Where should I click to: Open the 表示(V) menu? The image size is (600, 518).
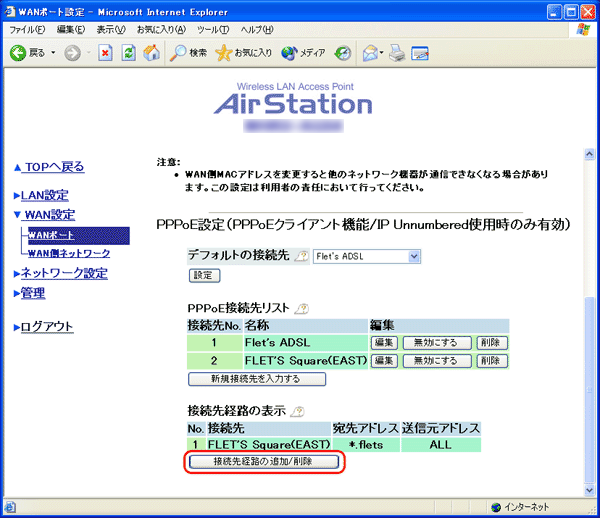coord(111,30)
